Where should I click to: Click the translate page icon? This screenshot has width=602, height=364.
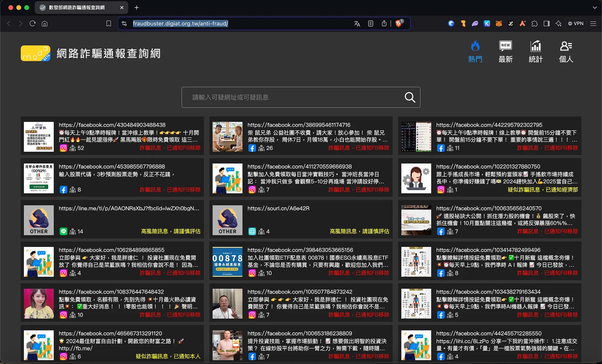pos(357,23)
